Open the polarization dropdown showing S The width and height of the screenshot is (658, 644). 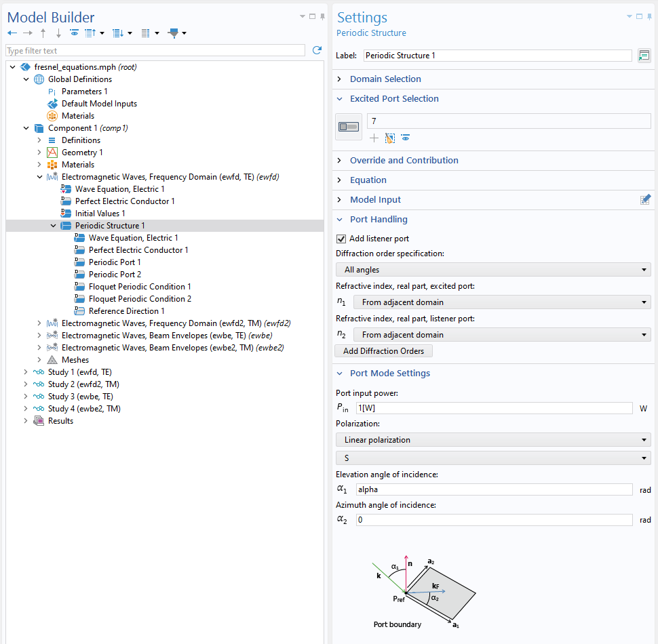492,458
